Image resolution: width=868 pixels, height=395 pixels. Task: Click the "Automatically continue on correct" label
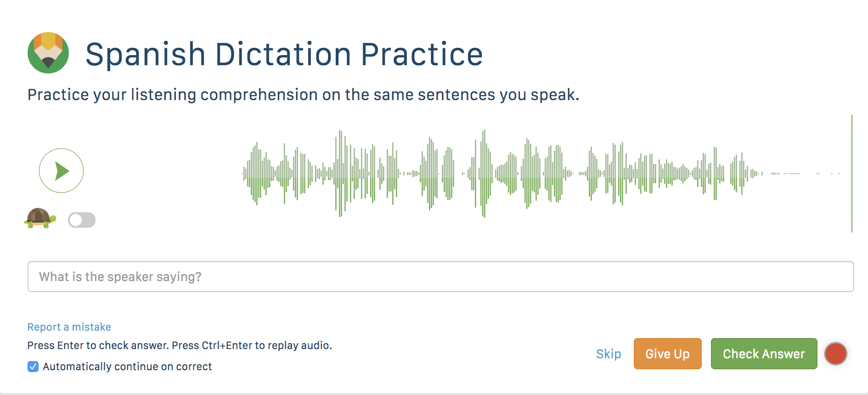pyautogui.click(x=127, y=367)
